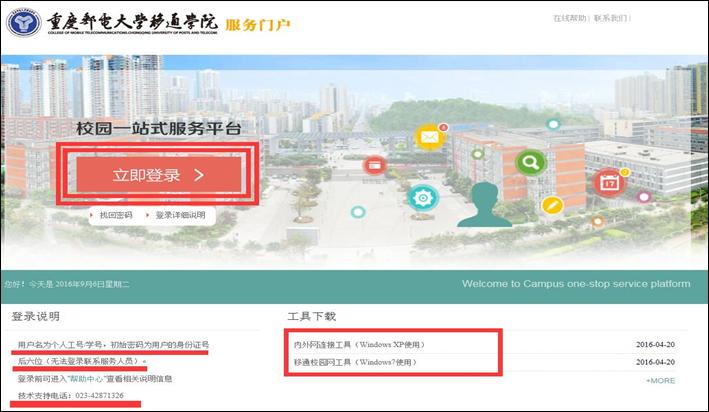Image resolution: width=709 pixels, height=412 pixels.
Task: Click the 登录说明 section heading
Action: [x=35, y=316]
